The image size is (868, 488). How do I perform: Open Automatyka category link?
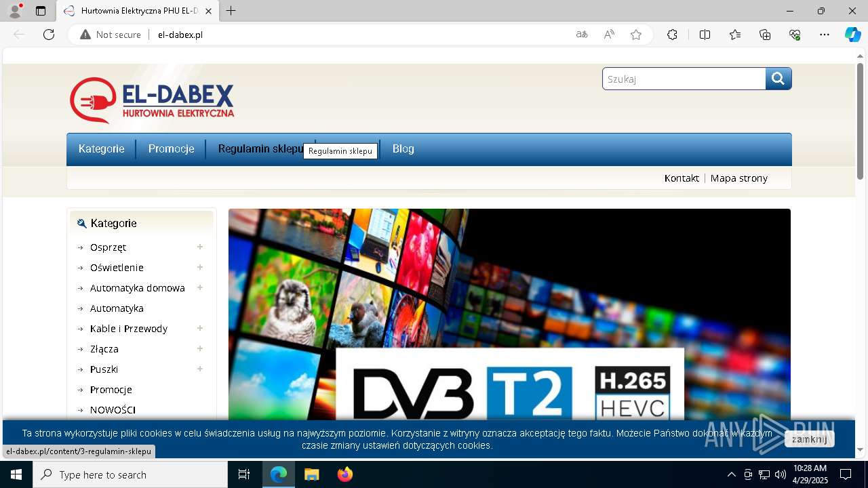click(x=117, y=308)
